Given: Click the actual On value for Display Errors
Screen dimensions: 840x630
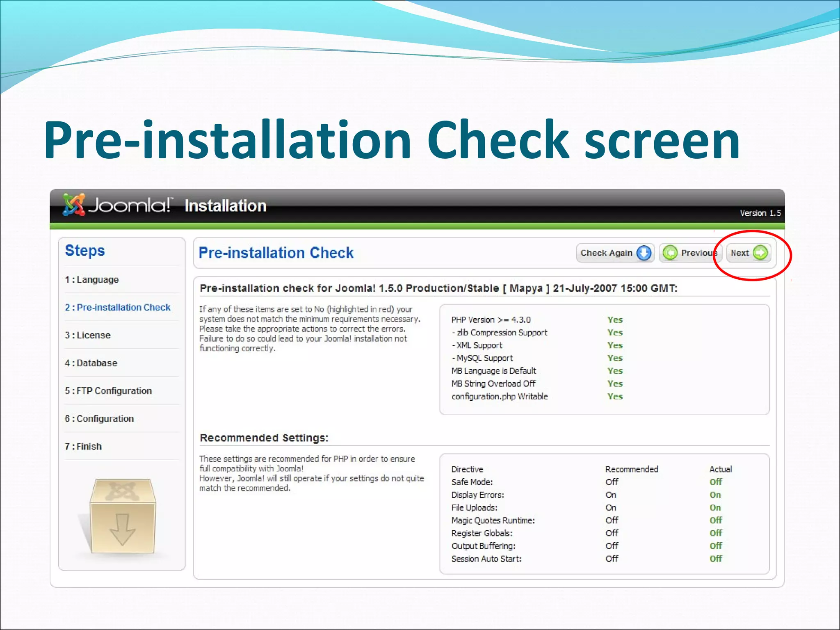Looking at the screenshot, I should point(715,495).
